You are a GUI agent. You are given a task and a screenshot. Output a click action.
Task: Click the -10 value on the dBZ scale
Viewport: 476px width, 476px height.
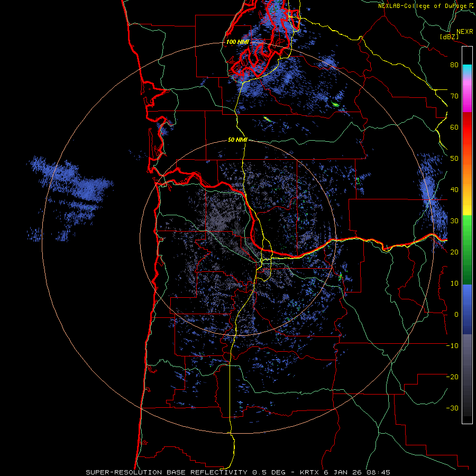pyautogui.click(x=452, y=346)
